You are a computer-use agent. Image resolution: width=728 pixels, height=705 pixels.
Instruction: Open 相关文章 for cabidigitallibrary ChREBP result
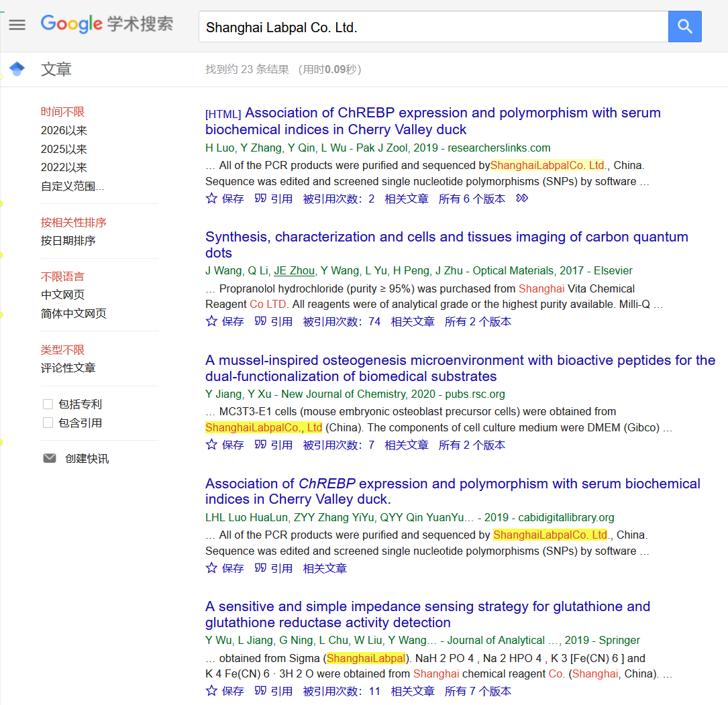pyautogui.click(x=325, y=568)
